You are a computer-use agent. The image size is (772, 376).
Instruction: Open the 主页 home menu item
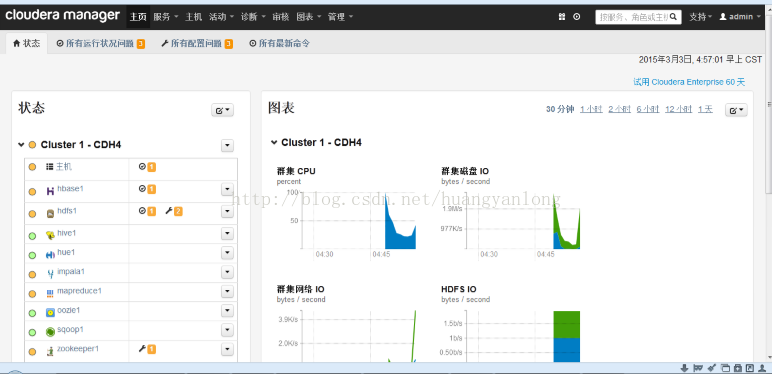click(138, 17)
